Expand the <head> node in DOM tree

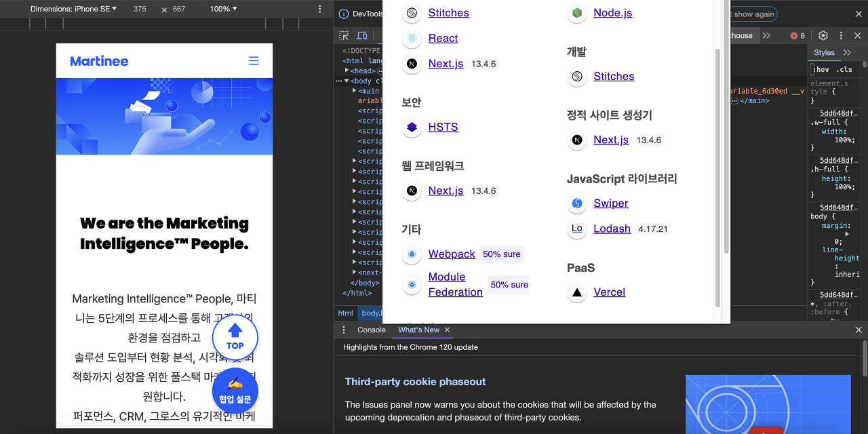coord(347,71)
